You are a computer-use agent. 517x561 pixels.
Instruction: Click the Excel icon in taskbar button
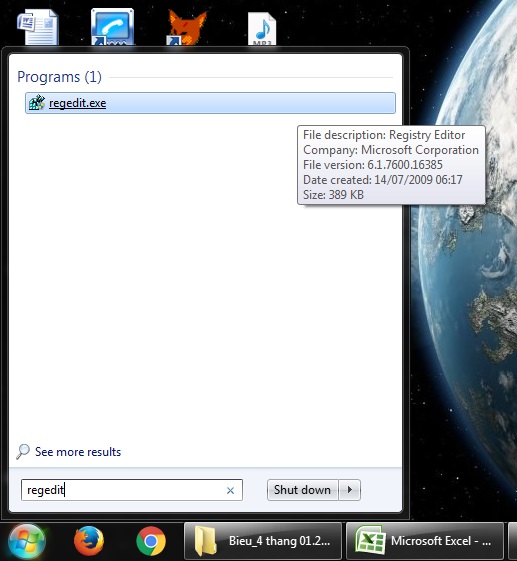pos(370,541)
